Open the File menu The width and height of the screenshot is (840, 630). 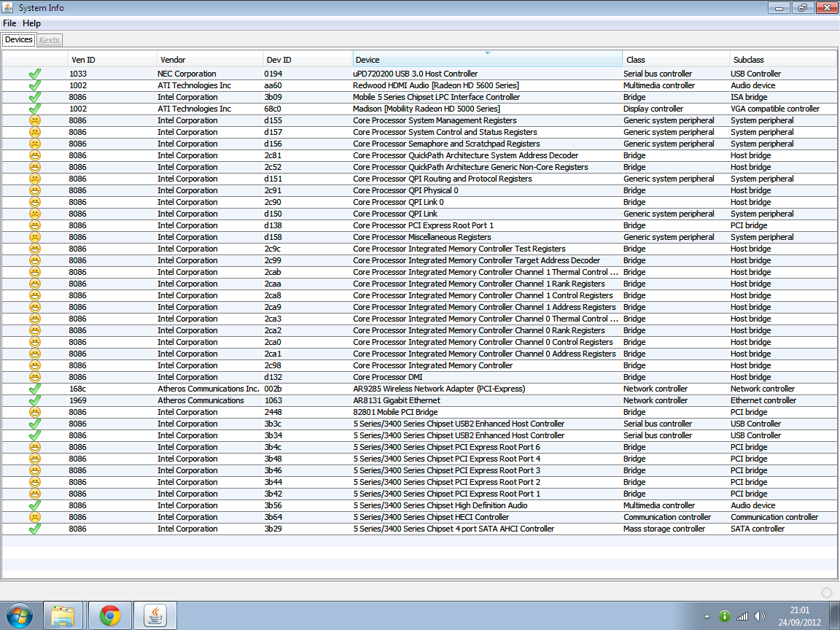[x=9, y=23]
